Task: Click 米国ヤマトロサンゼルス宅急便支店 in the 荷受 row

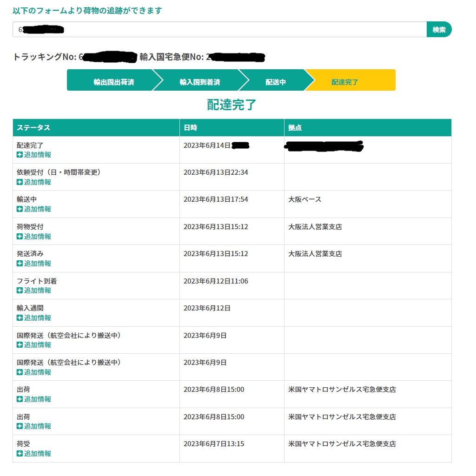Action: point(342,444)
